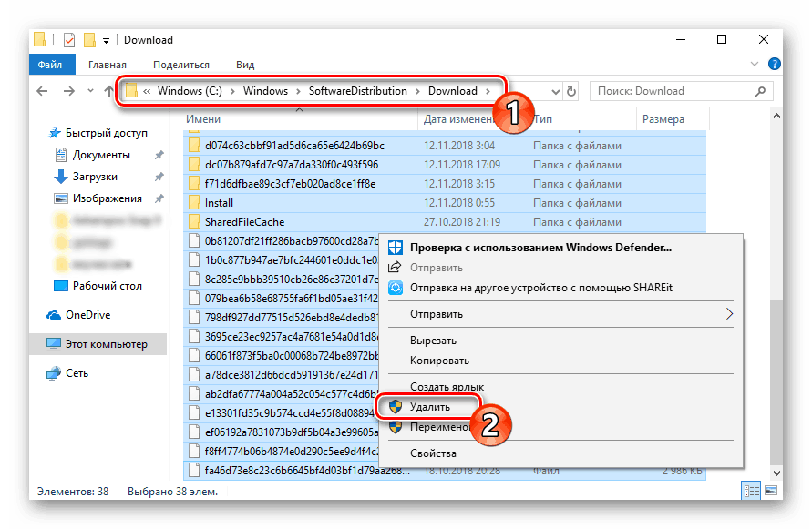This screenshot has height=529, width=812.
Task: Switch to large thumbnails view icon
Action: 771,491
